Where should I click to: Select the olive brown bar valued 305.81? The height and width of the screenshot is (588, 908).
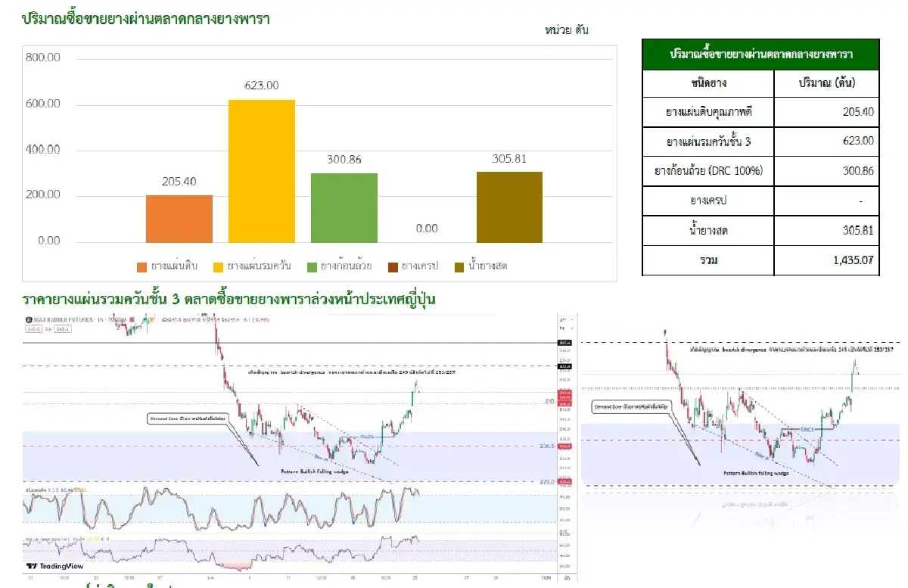click(509, 207)
